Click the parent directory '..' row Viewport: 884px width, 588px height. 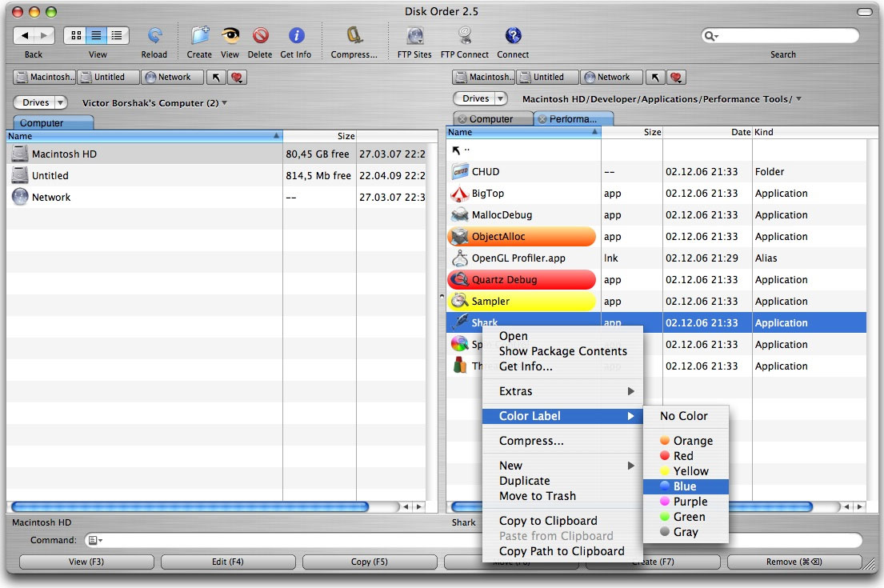point(656,150)
